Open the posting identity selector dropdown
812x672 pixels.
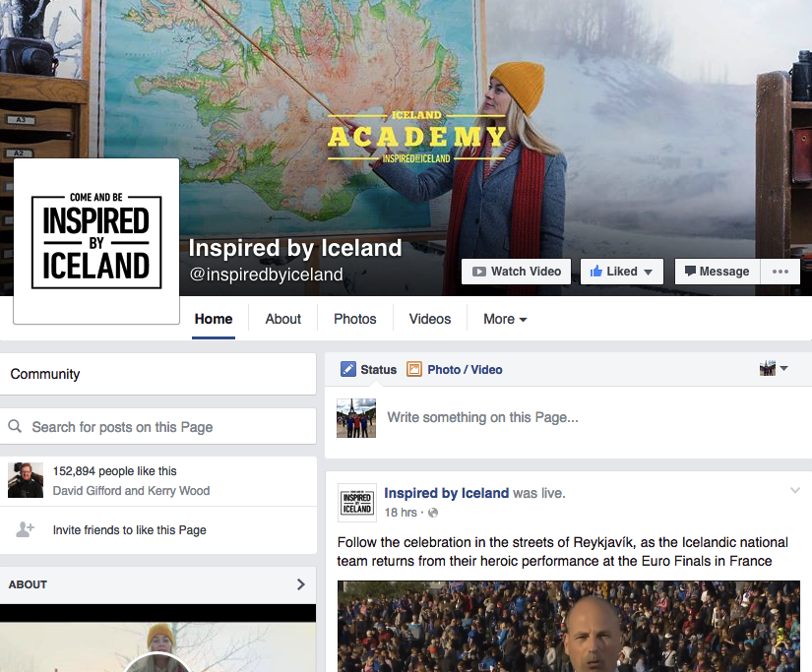(774, 368)
